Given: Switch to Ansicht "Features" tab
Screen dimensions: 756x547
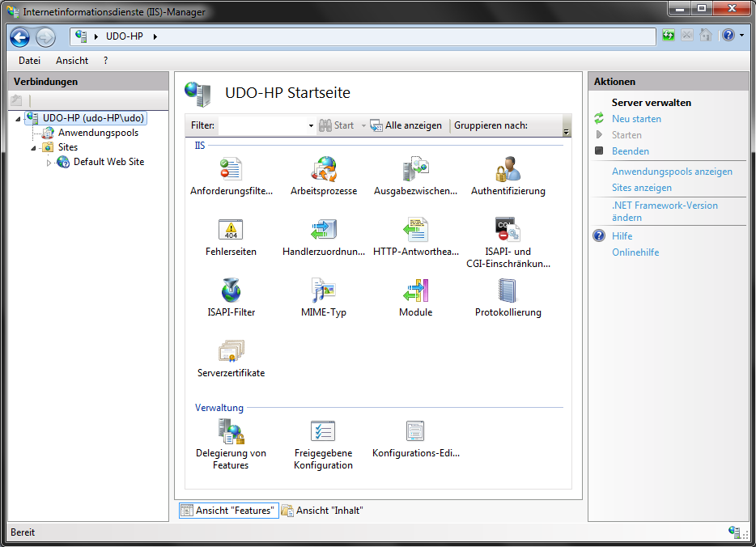Looking at the screenshot, I should [x=228, y=511].
